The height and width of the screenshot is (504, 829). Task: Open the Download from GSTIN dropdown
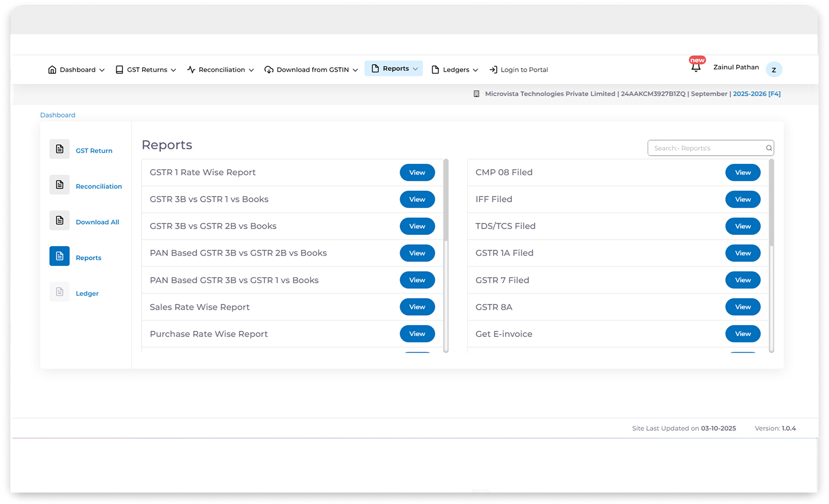(x=311, y=70)
